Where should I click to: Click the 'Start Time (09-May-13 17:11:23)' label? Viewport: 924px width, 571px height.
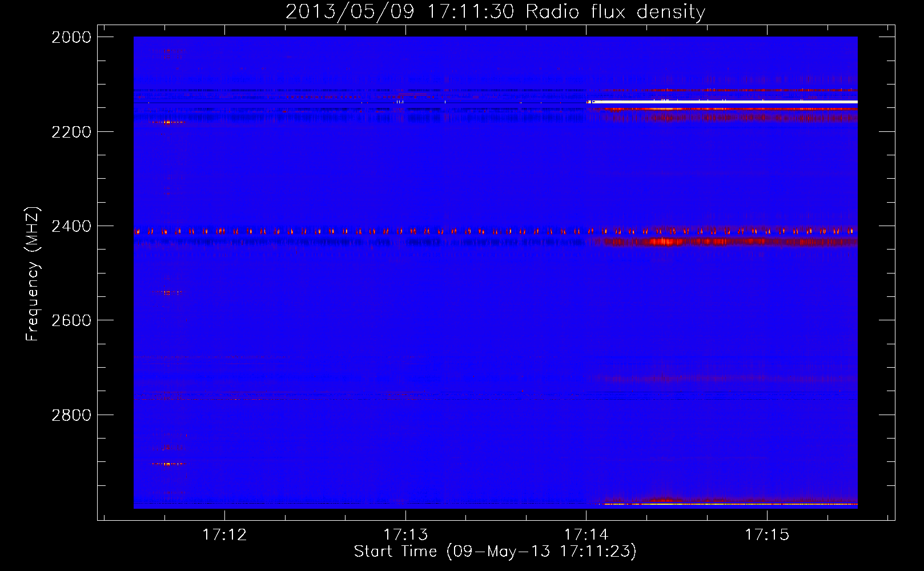(495, 552)
